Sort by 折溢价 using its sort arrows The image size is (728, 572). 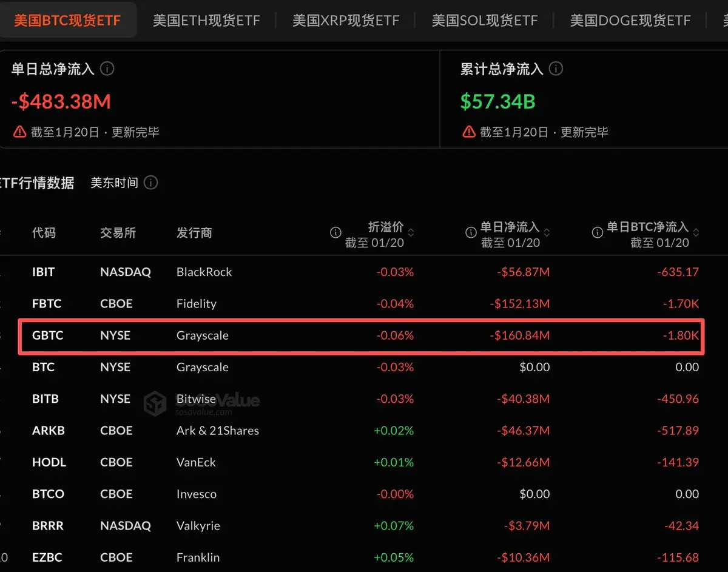pos(411,233)
